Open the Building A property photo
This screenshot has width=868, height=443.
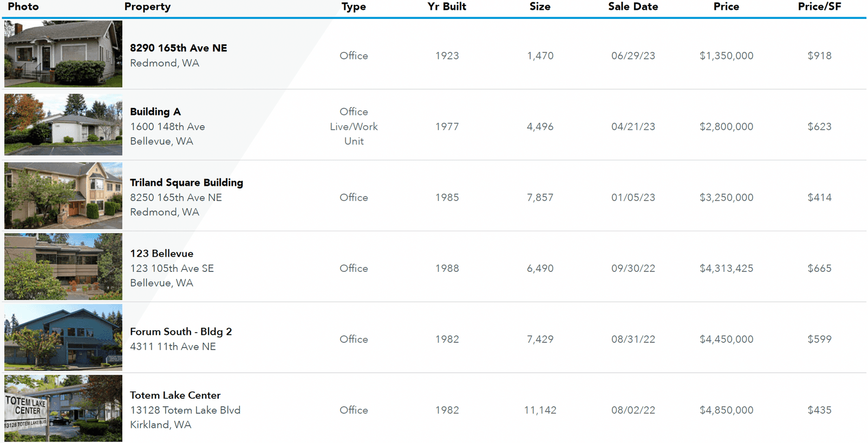click(x=63, y=125)
